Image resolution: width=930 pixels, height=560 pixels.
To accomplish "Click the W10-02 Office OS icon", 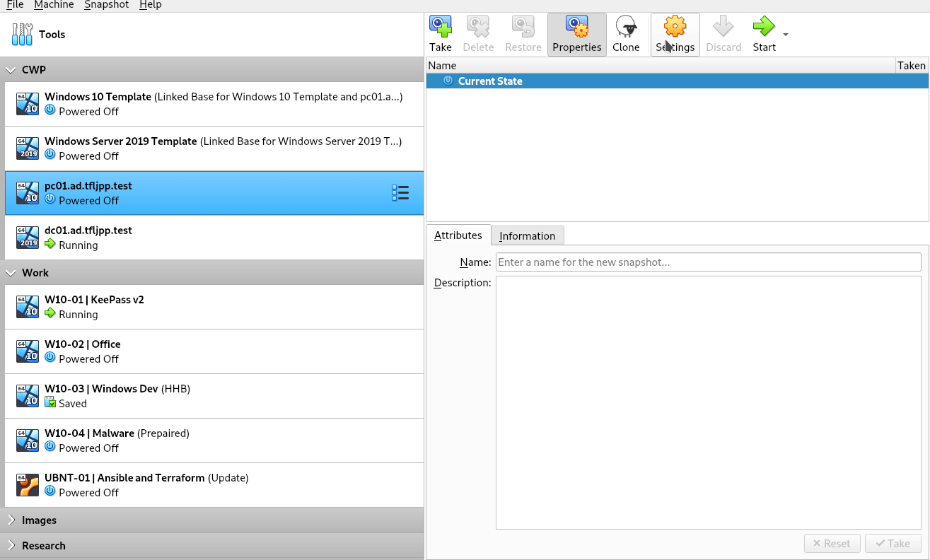I will 28,351.
